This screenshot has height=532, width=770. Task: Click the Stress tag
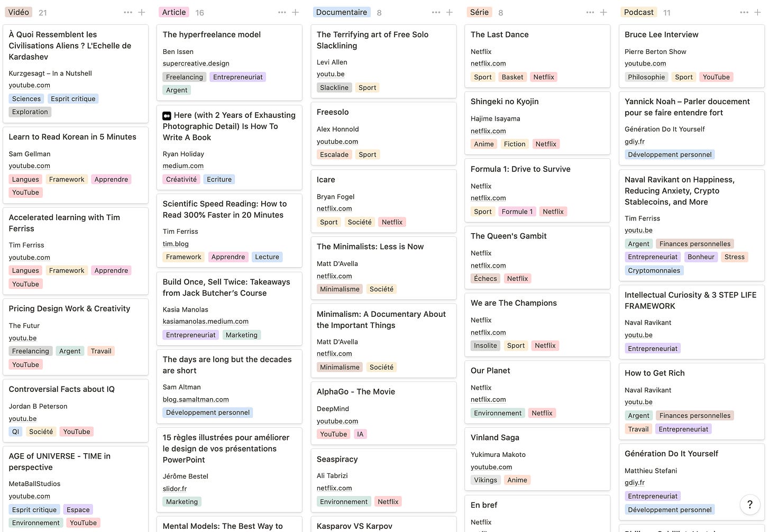(735, 257)
